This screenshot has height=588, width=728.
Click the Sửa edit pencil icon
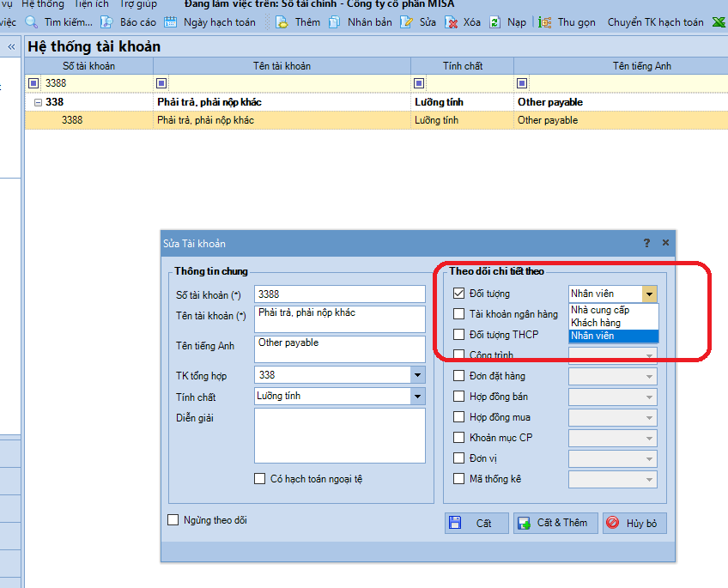point(406,21)
